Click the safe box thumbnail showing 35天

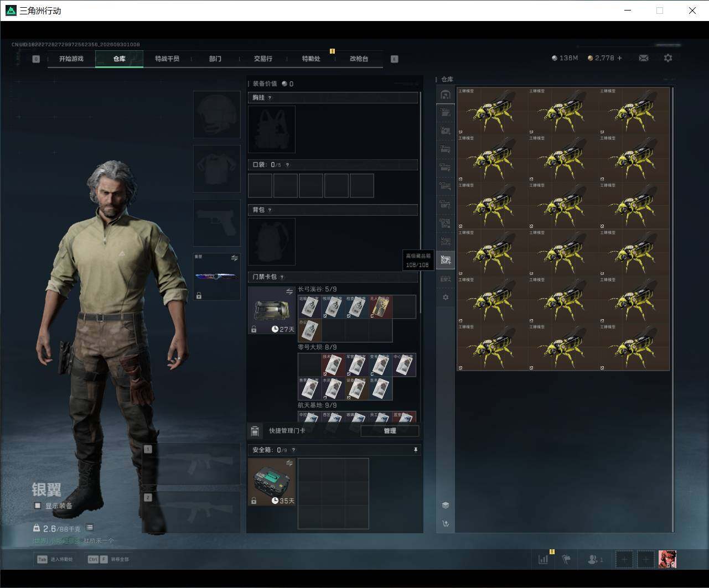tap(271, 481)
